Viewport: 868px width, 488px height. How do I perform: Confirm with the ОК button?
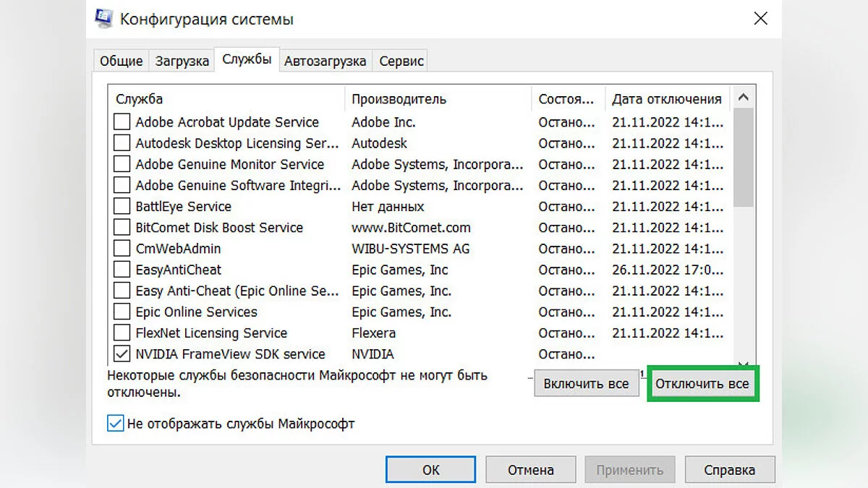[430, 470]
